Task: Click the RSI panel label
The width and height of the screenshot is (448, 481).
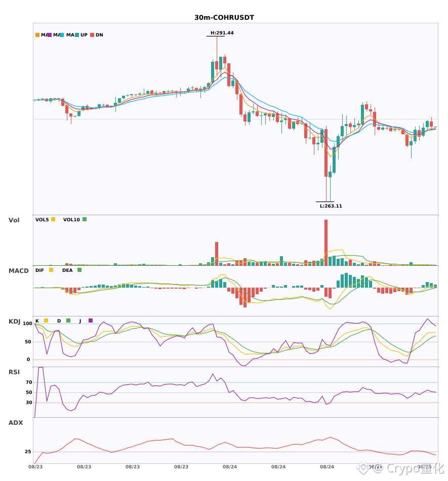Action: [x=14, y=372]
